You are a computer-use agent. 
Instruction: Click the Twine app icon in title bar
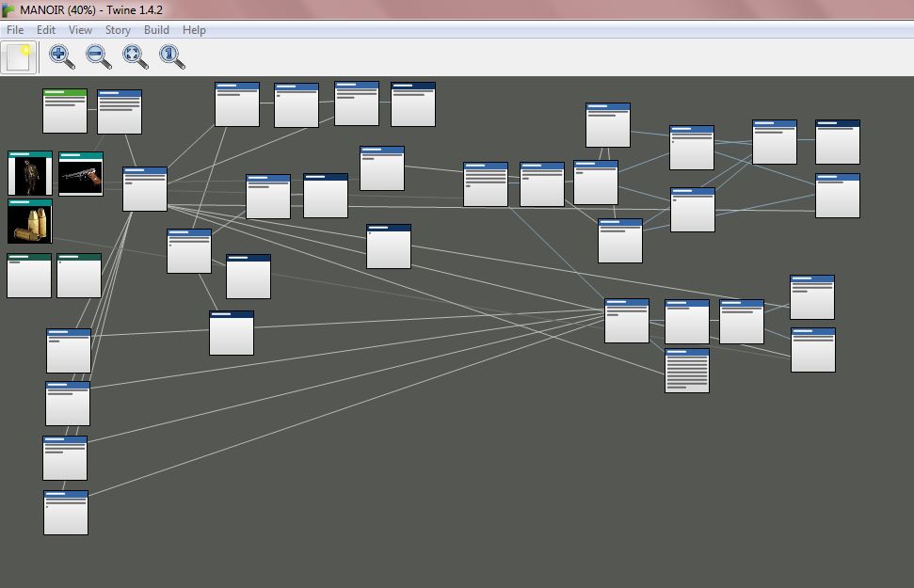click(8, 10)
